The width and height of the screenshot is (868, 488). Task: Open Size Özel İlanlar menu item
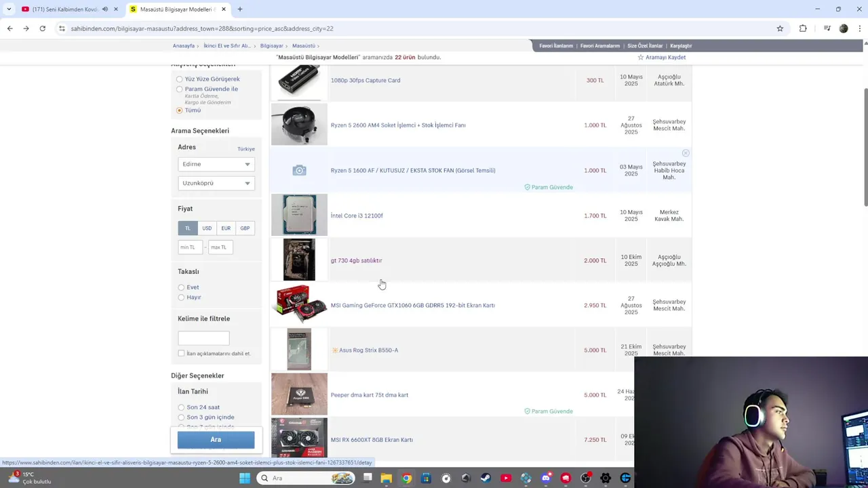pos(645,45)
